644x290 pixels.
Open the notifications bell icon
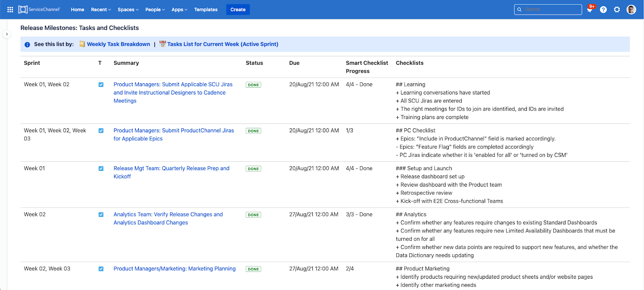tap(590, 10)
